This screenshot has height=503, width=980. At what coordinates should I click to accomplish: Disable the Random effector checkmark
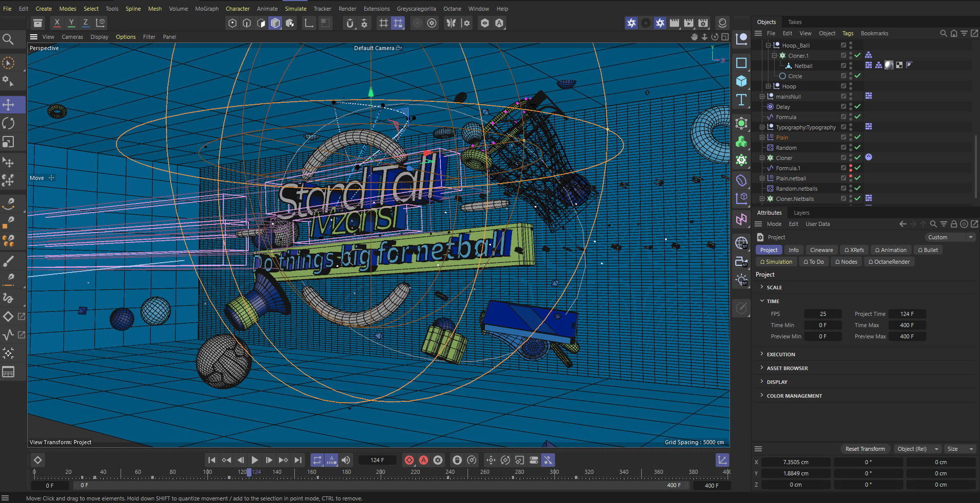(857, 148)
